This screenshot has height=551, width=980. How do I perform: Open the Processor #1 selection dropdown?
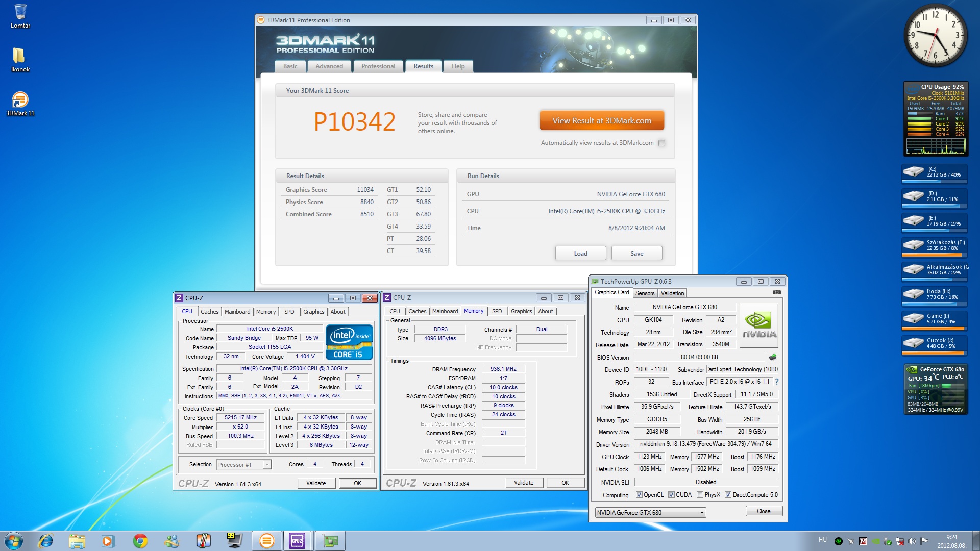266,465
